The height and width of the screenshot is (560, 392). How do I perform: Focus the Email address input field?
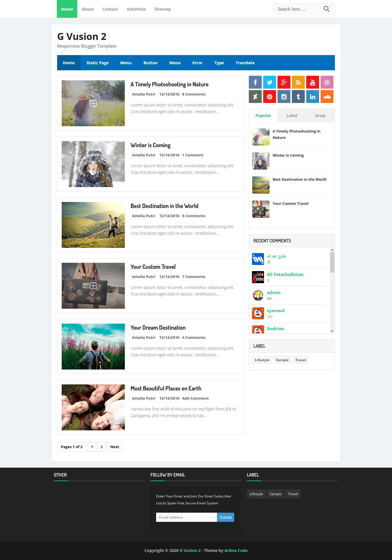coord(187,517)
